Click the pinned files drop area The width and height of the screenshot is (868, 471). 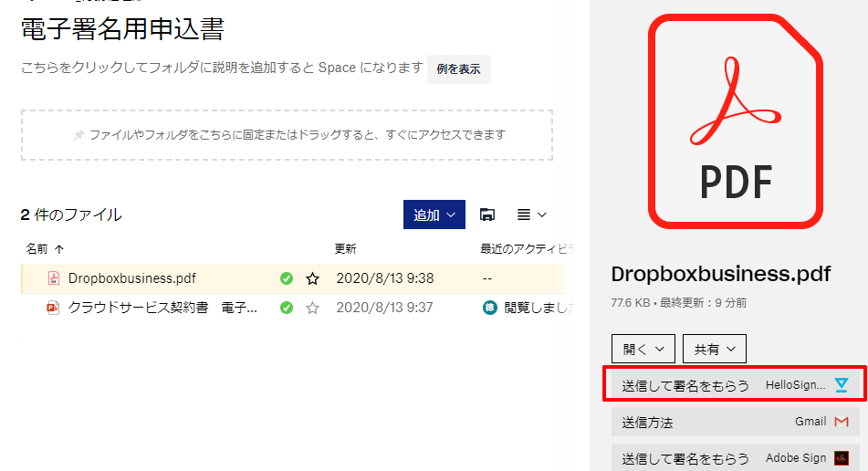click(x=287, y=135)
